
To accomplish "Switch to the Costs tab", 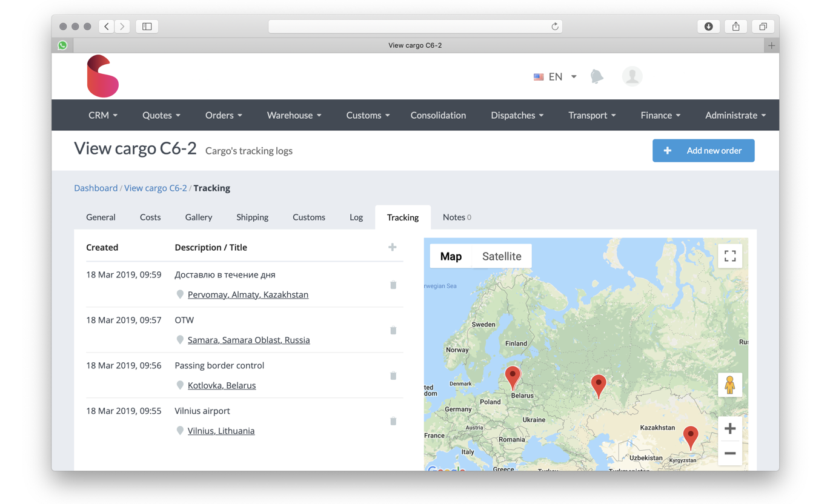I will [x=150, y=217].
